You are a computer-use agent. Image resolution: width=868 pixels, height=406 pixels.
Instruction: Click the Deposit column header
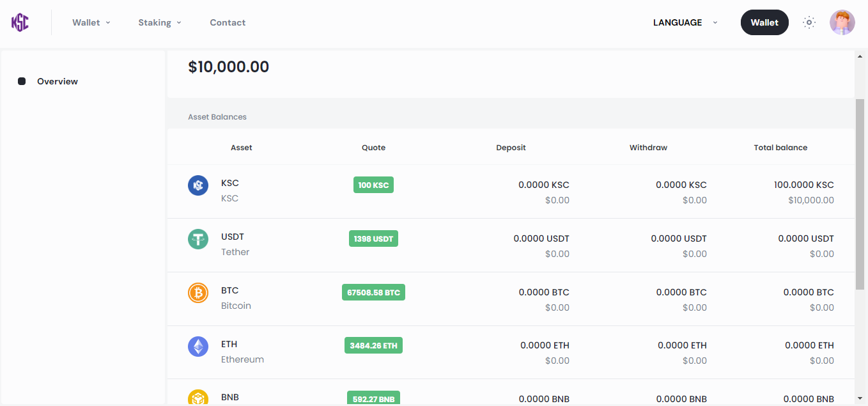(511, 148)
